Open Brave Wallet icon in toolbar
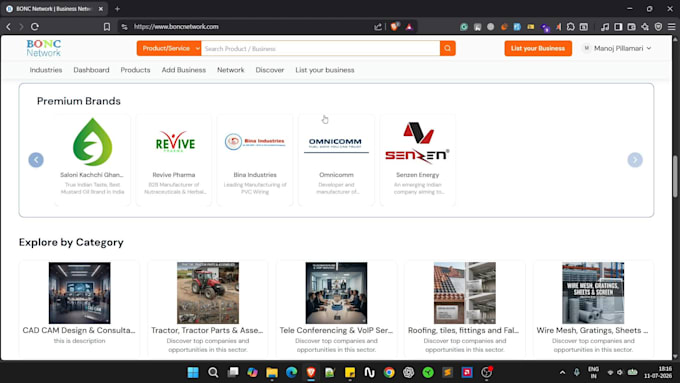The image size is (680, 383). (631, 26)
